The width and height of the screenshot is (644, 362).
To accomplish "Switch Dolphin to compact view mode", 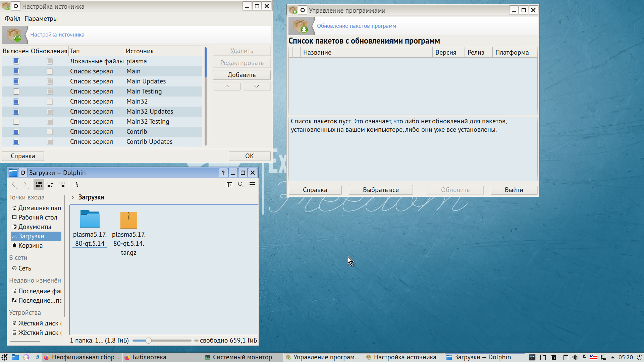I will (x=50, y=184).
